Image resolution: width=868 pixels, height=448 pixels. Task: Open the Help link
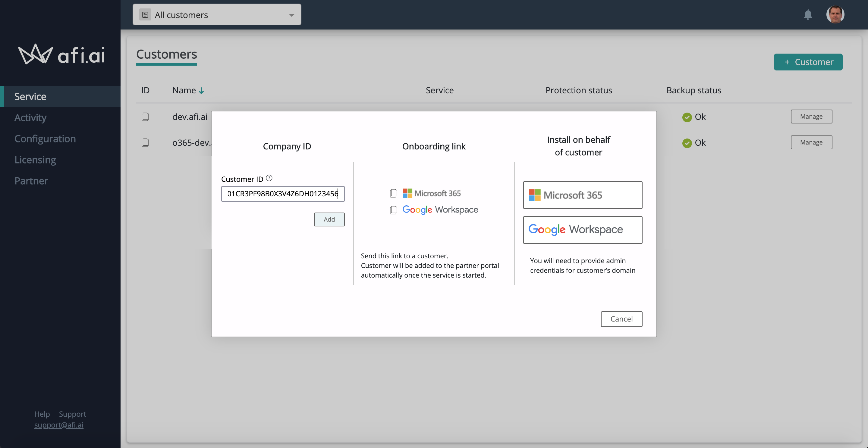(x=42, y=414)
